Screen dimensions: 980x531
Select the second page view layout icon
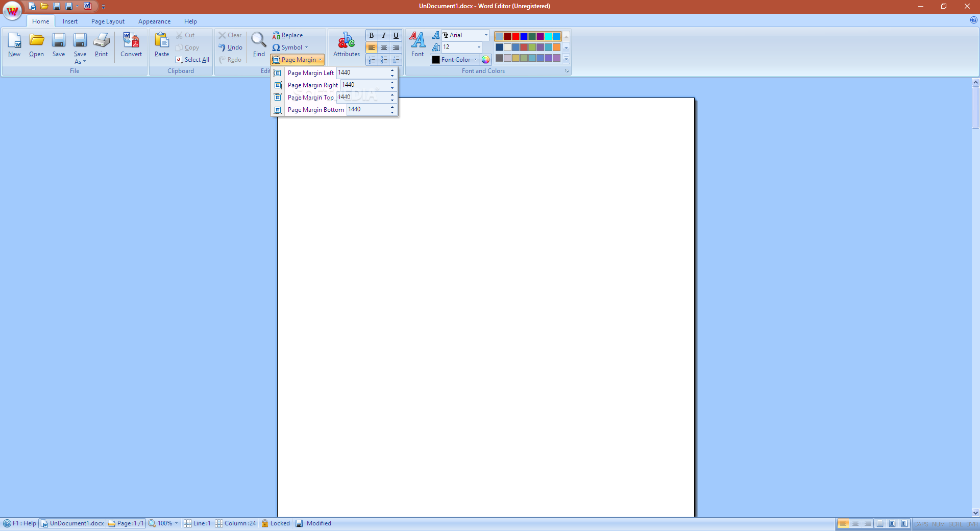[892, 523]
